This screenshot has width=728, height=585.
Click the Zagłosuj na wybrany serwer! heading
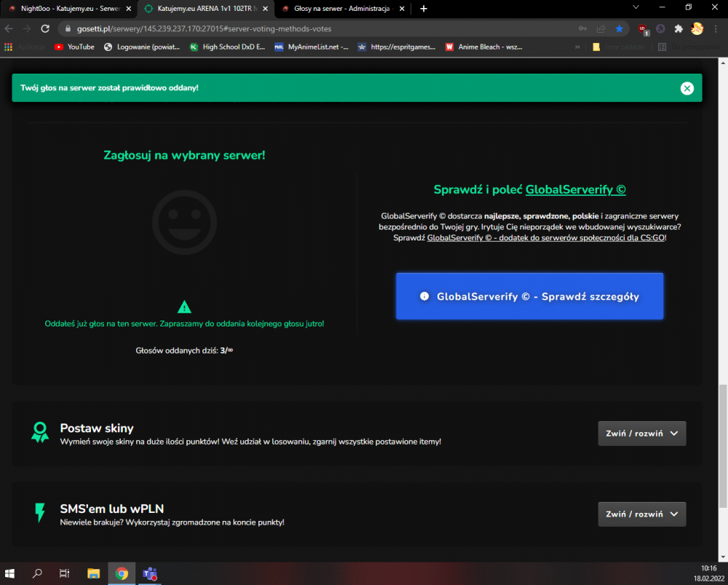[184, 155]
